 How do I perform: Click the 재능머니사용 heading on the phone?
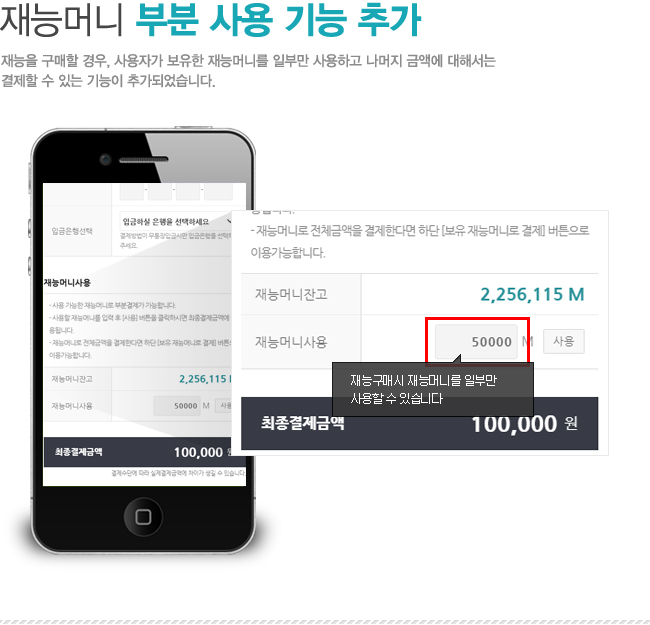(x=67, y=283)
